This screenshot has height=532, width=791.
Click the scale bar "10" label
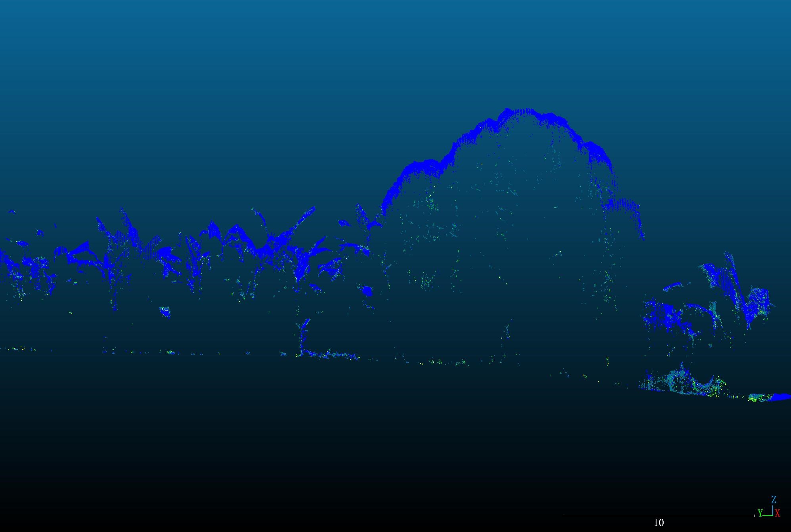[x=659, y=523]
